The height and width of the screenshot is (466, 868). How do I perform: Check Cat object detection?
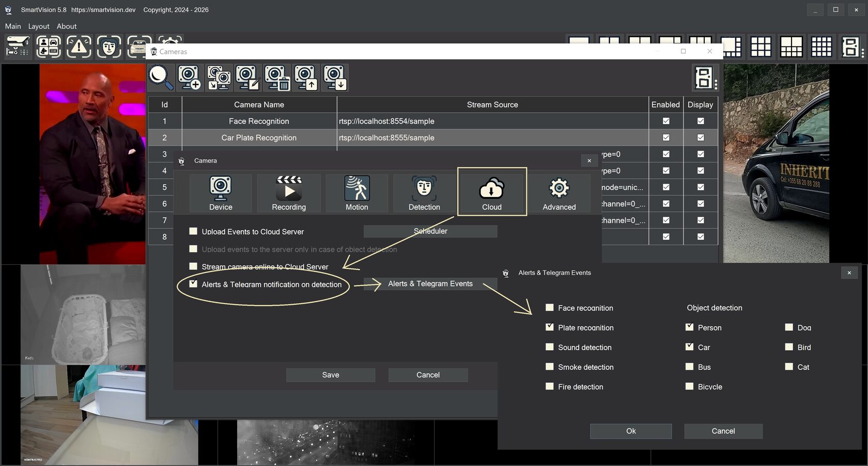pyautogui.click(x=789, y=367)
